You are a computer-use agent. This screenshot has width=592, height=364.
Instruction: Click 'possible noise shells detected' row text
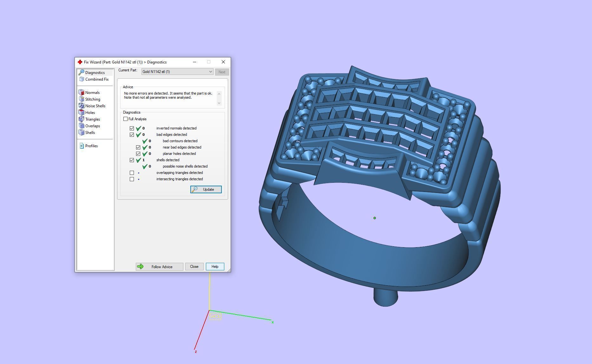(185, 166)
